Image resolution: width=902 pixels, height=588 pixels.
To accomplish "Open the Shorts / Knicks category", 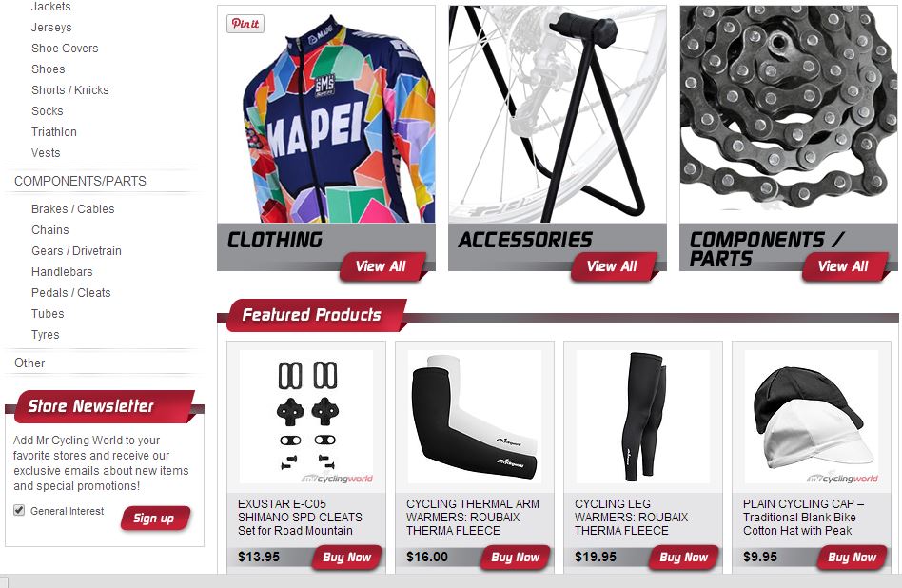I will point(70,90).
